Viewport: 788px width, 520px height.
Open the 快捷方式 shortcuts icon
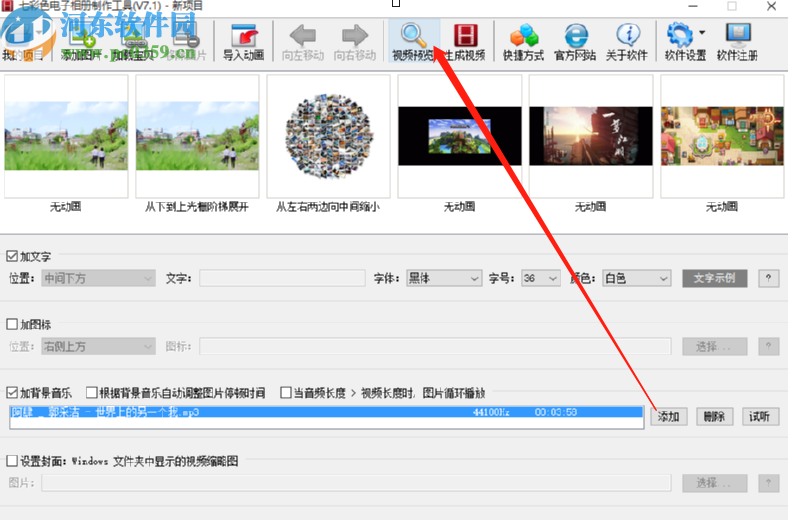click(524, 35)
